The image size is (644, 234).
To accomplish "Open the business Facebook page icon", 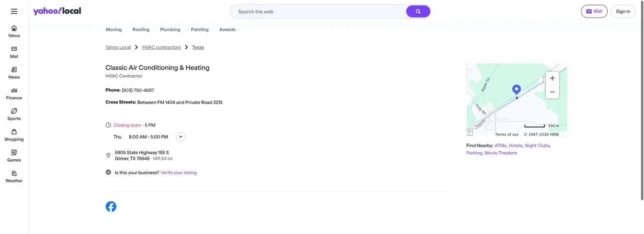I will [111, 206].
